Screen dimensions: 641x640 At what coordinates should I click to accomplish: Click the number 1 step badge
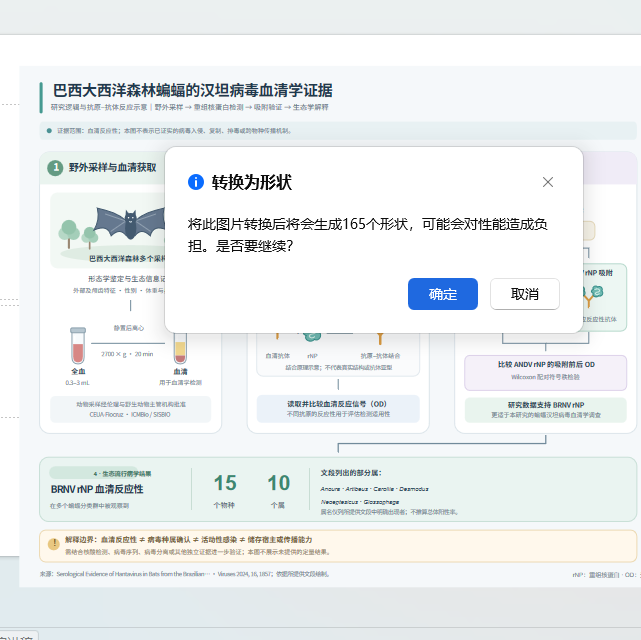click(55, 168)
